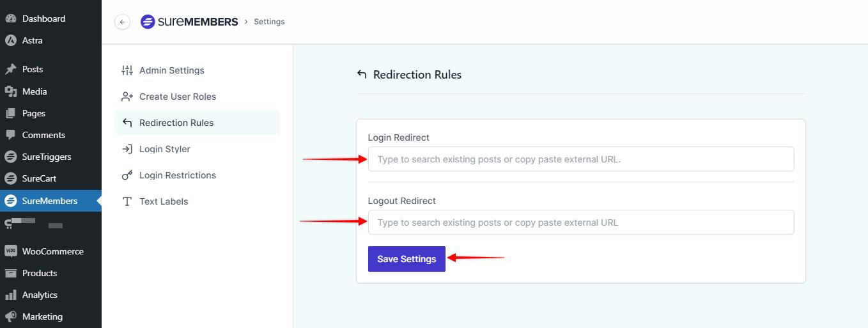The image size is (868, 328).
Task: Open the Dashboard menu item
Action: pos(43,19)
